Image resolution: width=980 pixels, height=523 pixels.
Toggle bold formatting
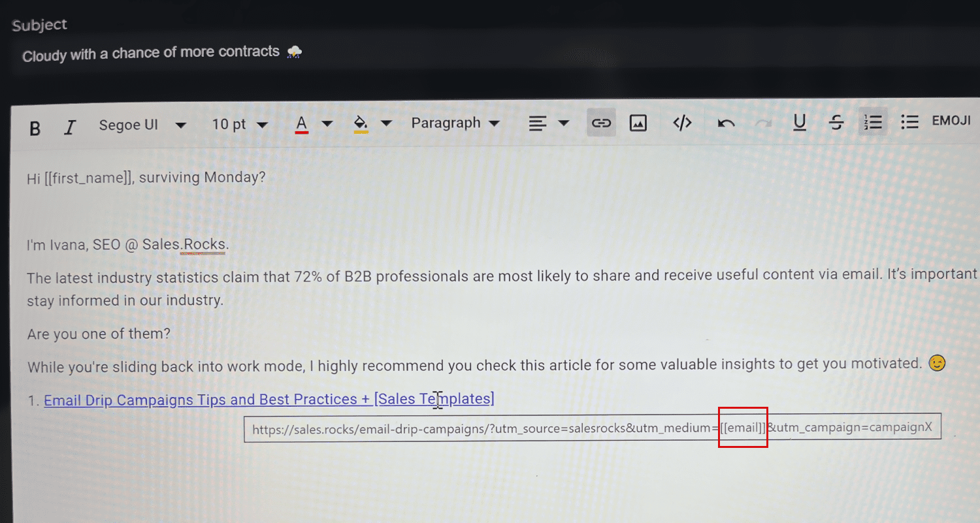35,128
